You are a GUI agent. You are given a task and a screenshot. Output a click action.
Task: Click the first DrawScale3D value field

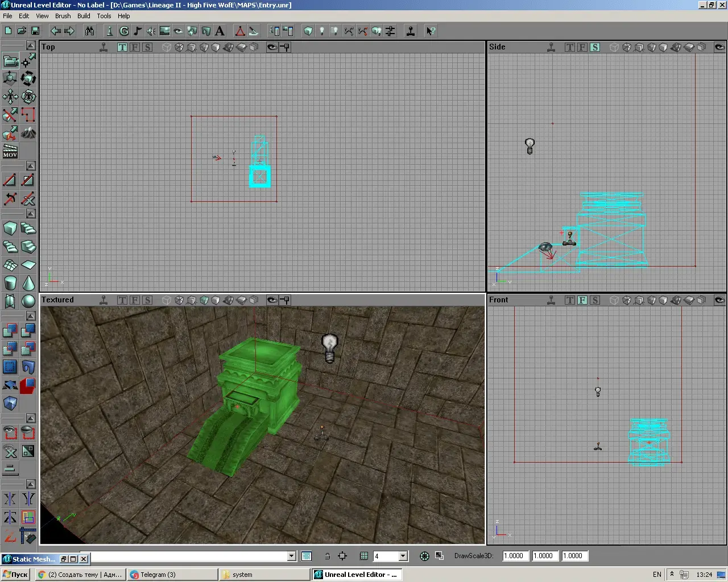coord(516,556)
